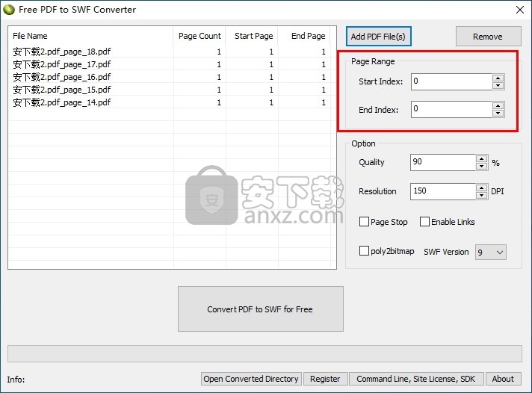Select file 安下载2.pdf_page_18.pdf
532x393 pixels.
tap(62, 52)
